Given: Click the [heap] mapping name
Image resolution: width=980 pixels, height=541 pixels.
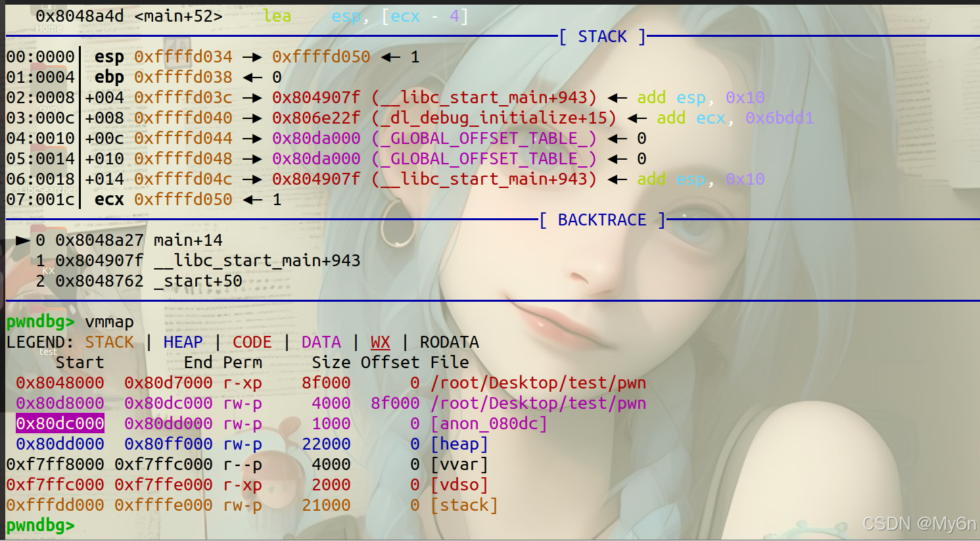Looking at the screenshot, I should pos(459,444).
